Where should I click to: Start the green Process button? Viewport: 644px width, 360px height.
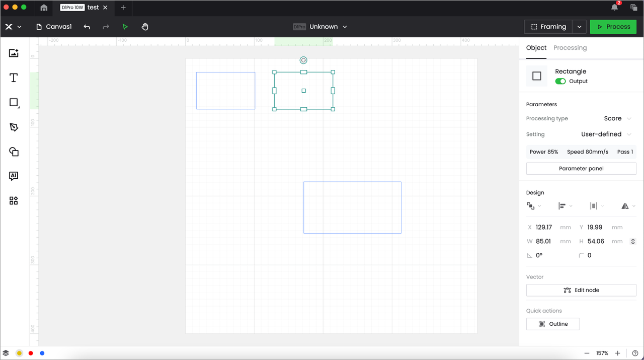pos(613,27)
